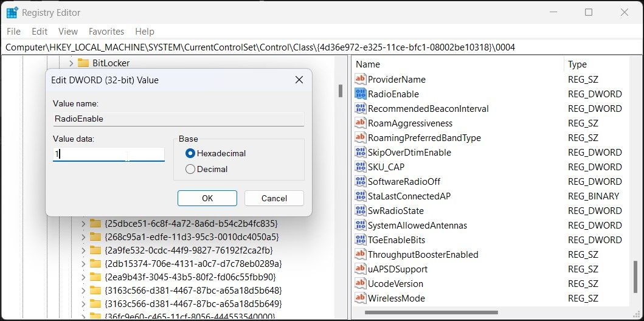The image size is (644, 321).
Task: Open the Help menu
Action: pos(145,32)
